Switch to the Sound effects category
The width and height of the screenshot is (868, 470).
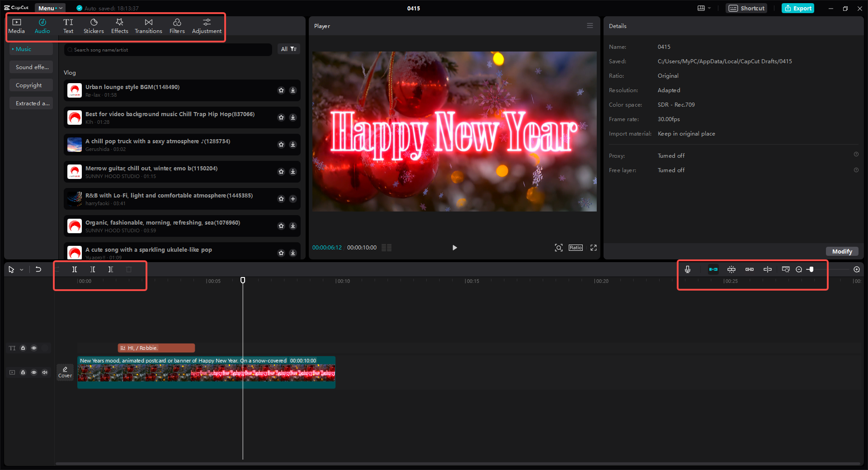pos(31,67)
